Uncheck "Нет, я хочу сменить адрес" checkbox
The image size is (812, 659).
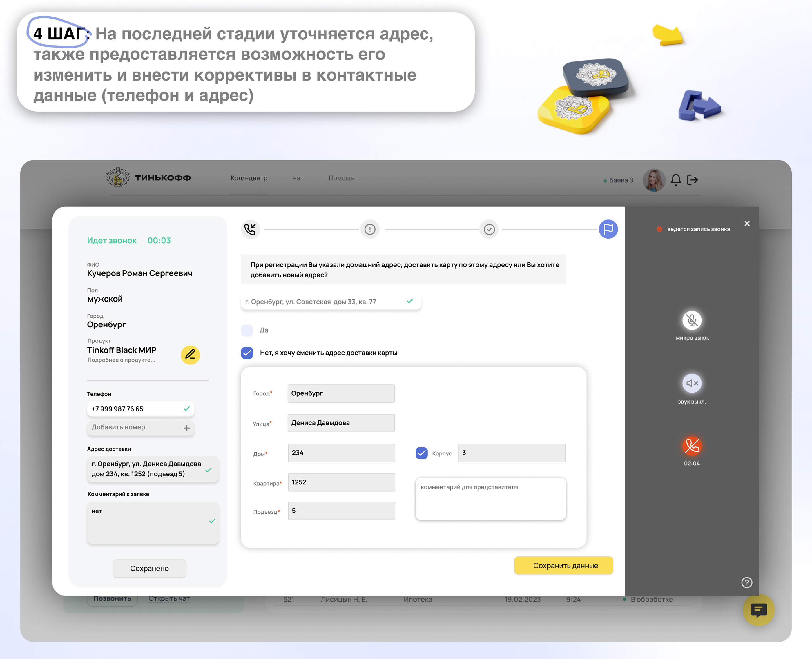pos(247,353)
